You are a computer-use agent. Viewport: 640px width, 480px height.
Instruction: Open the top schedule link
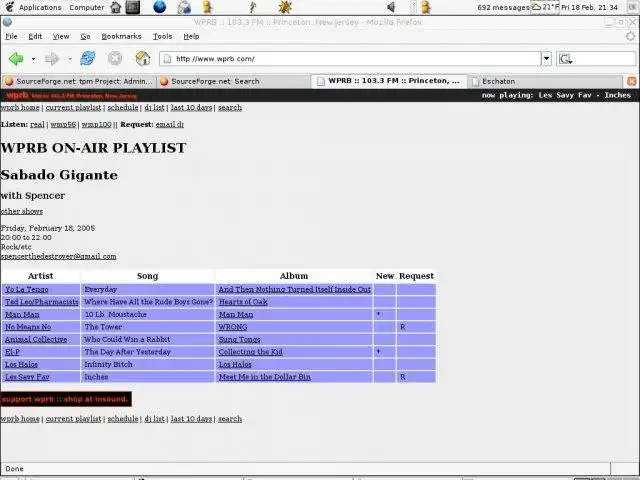point(123,107)
